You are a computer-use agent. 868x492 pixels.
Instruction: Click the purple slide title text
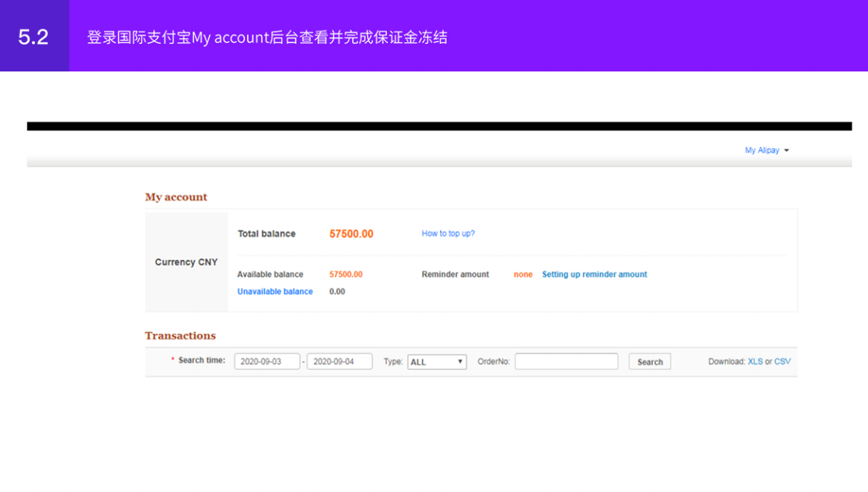click(268, 36)
